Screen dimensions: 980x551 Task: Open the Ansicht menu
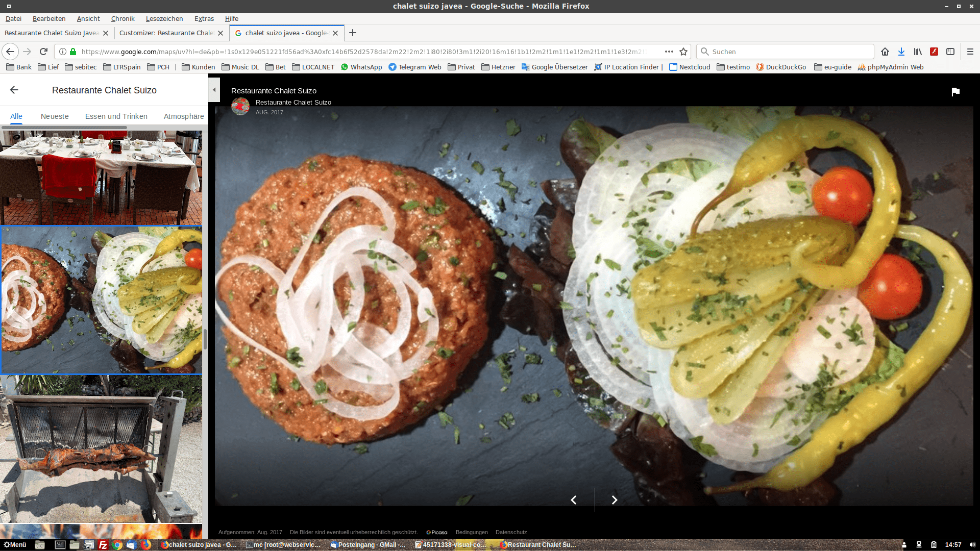coord(88,18)
